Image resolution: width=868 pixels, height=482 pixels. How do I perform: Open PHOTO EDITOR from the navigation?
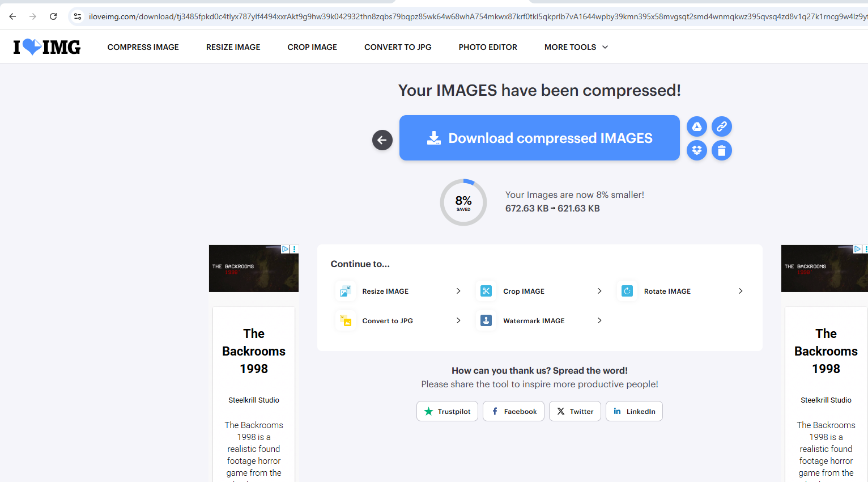point(488,47)
